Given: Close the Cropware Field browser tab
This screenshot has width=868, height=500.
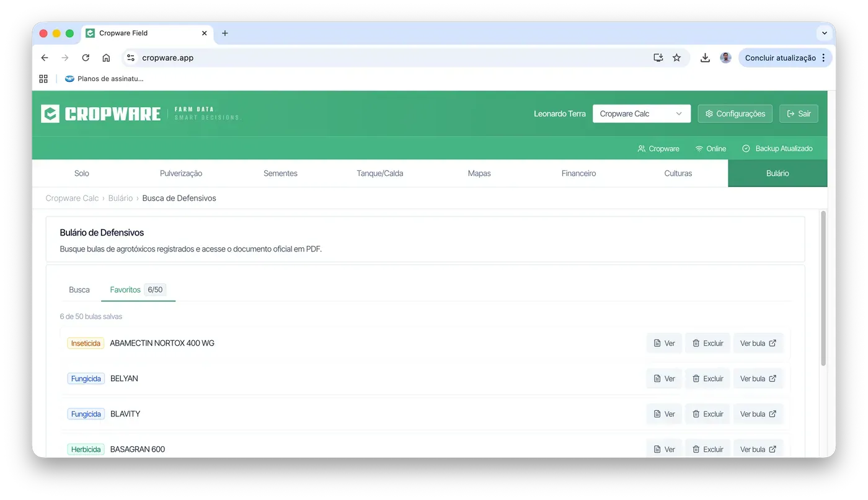Looking at the screenshot, I should point(205,33).
